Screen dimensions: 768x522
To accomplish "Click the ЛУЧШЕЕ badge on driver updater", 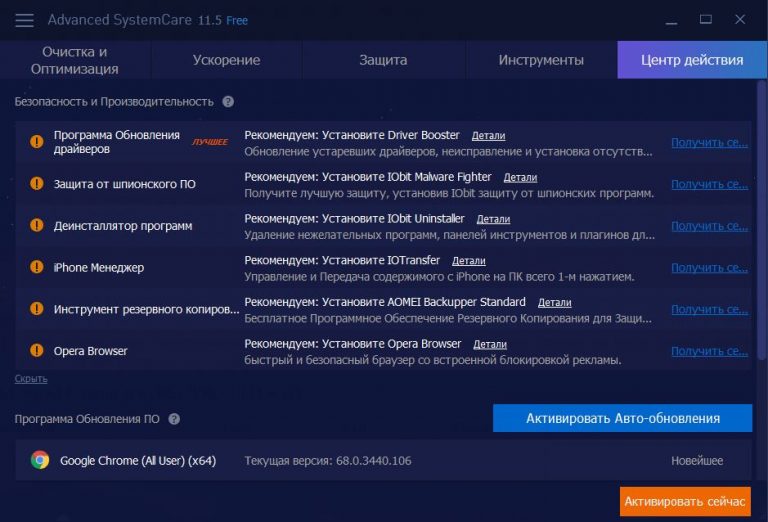I will (x=210, y=142).
